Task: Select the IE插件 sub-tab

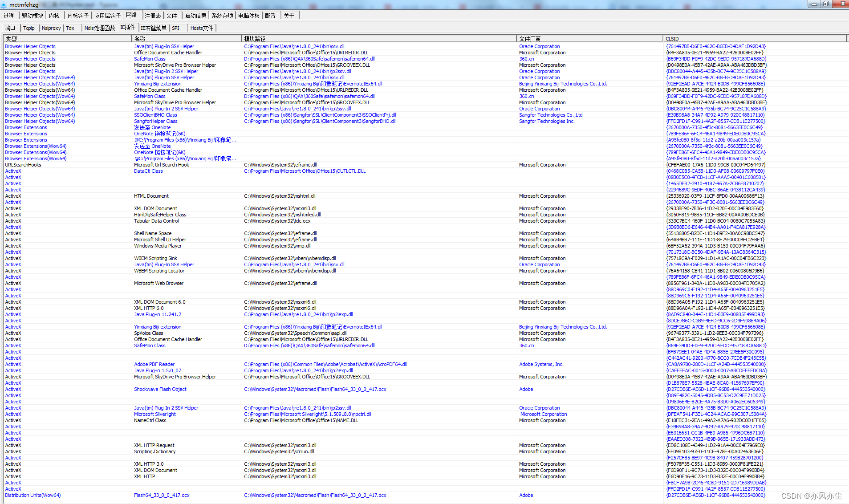Action: 128,28
